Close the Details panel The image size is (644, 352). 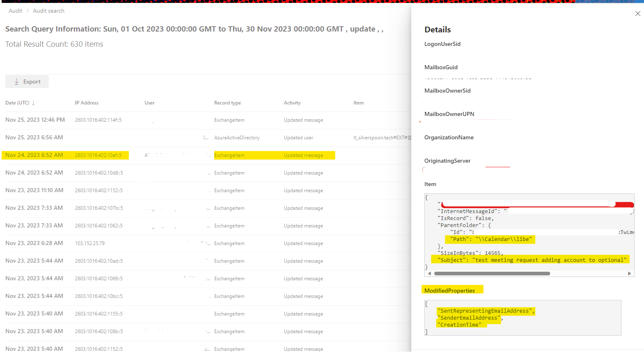[x=637, y=14]
